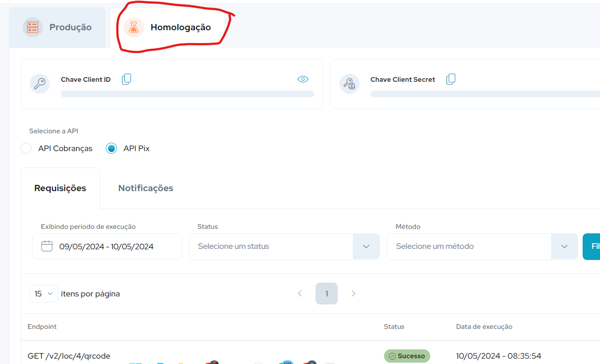The width and height of the screenshot is (600, 364).
Task: Select the API Cobranças radio option
Action: pos(26,148)
